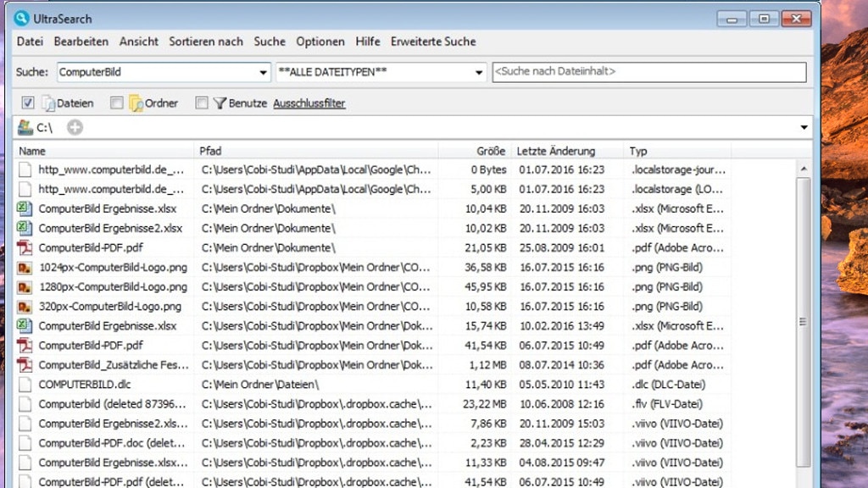The image size is (868, 488).
Task: Select ComputerBild-PDF.doc (delet… row name
Action: 112,442
